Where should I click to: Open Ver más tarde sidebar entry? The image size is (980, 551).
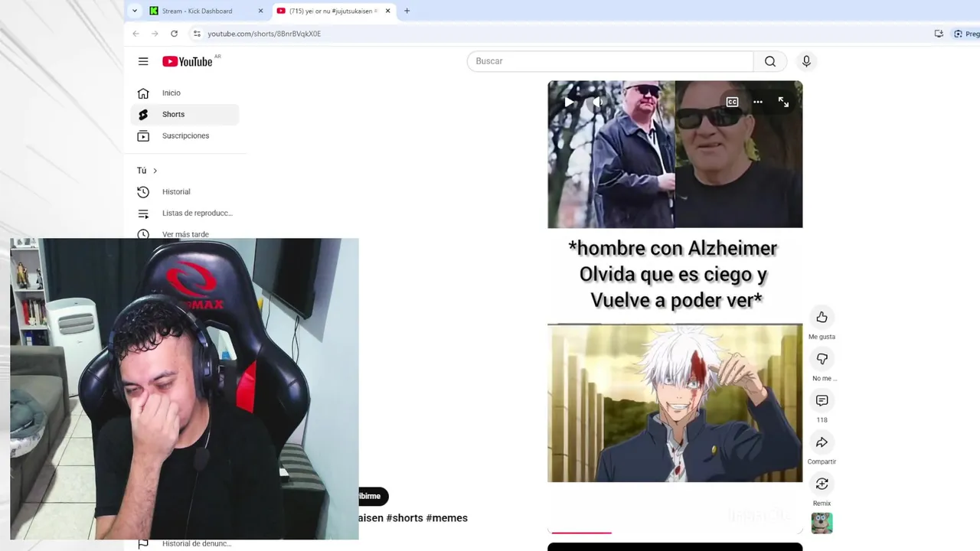click(185, 233)
